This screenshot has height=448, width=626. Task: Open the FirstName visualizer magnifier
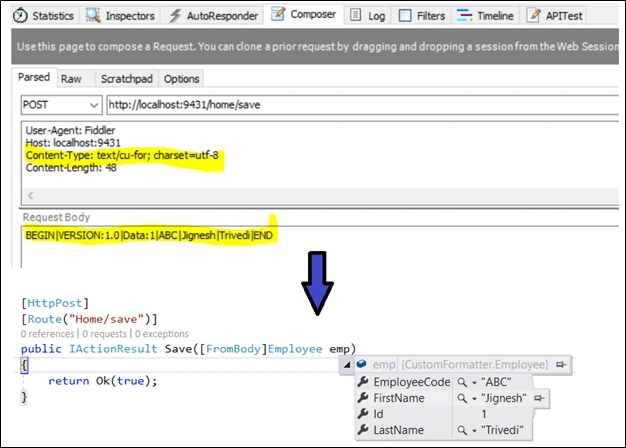[462, 398]
